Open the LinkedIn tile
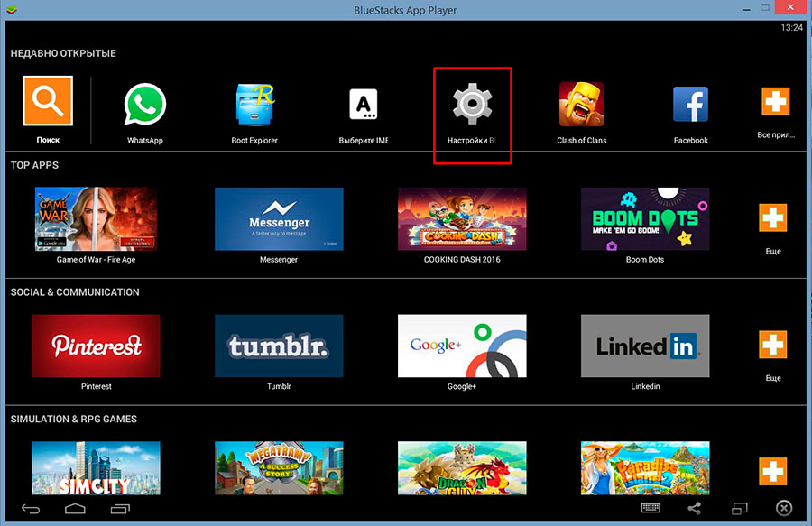This screenshot has height=526, width=812. click(645, 346)
